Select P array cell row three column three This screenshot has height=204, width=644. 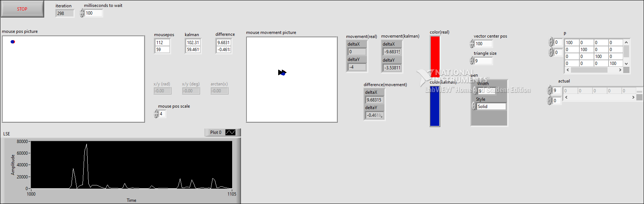click(601, 57)
